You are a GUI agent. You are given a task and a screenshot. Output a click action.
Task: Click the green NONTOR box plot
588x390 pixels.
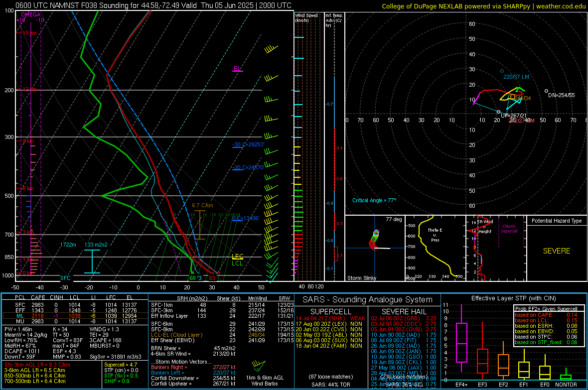[566, 375]
